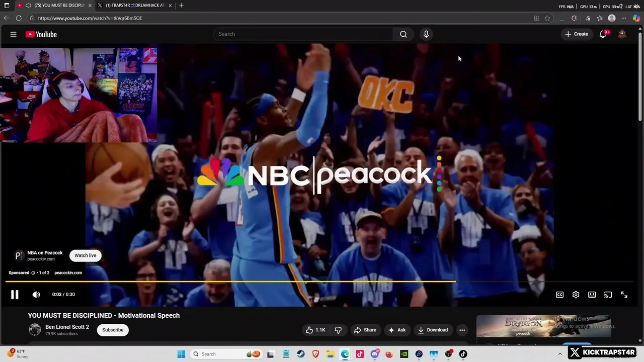
Task: Open the weather widget showing 63°F
Action: pos(18,354)
